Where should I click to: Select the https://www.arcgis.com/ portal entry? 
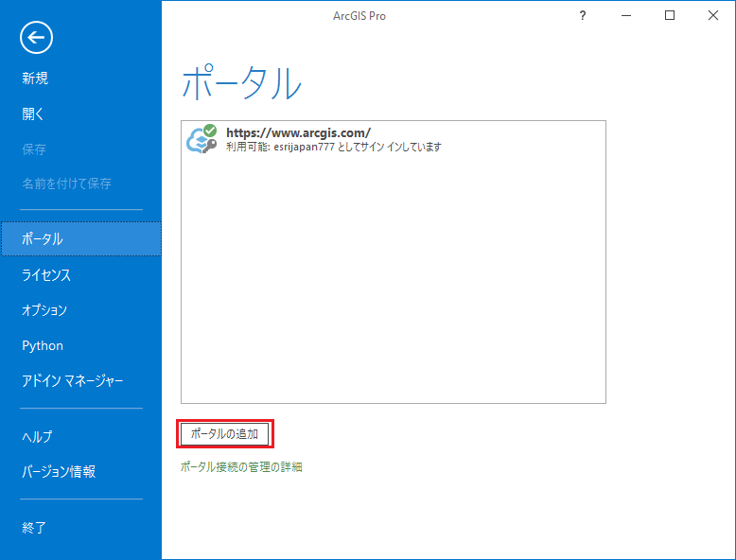pos(394,139)
